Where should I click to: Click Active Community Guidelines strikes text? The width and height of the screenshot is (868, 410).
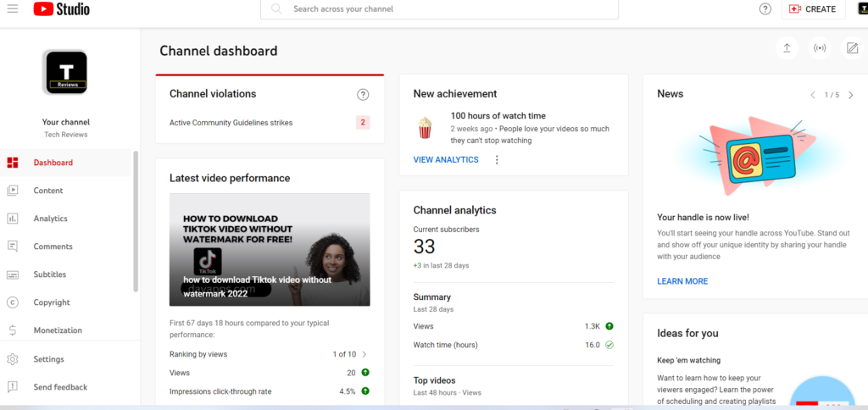(231, 123)
